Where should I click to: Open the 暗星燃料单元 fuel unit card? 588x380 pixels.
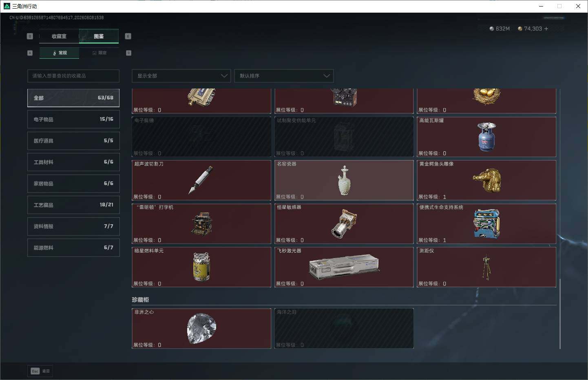[x=201, y=267]
